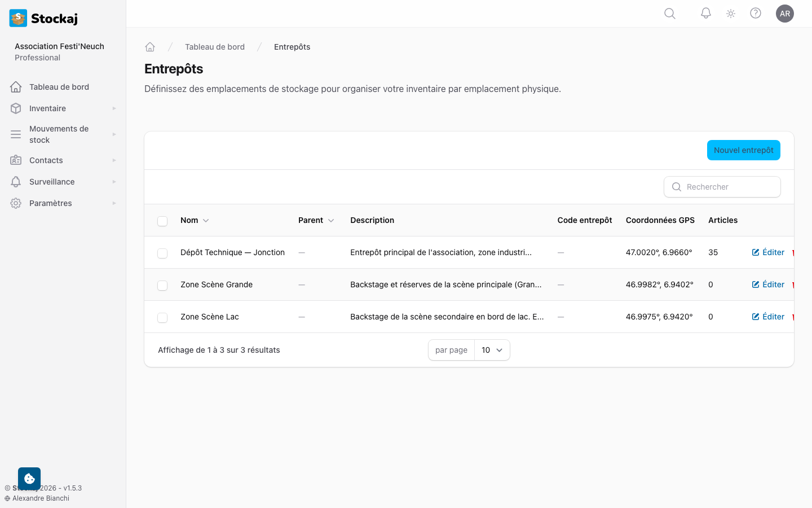812x508 pixels.
Task: Click description Backstage de la scène secondaire
Action: click(x=447, y=317)
